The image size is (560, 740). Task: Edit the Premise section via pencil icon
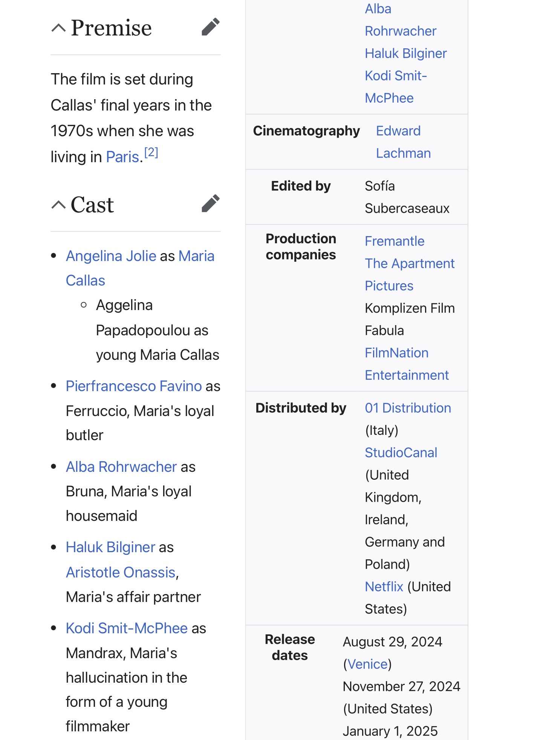[x=210, y=27]
